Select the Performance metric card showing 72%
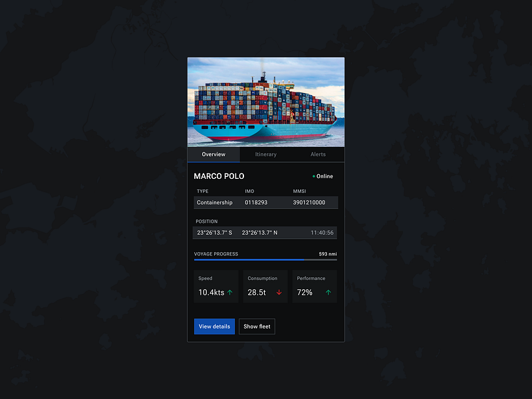532x399 pixels. pos(314,286)
